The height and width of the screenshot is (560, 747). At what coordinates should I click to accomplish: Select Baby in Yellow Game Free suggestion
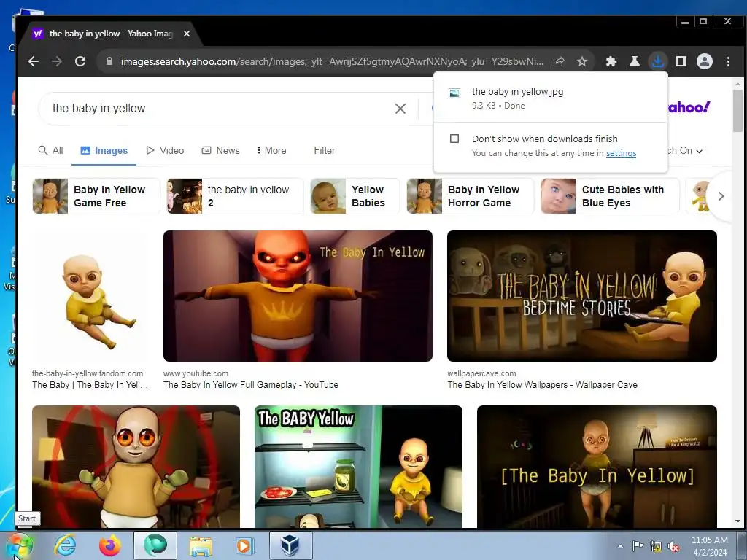coord(96,196)
